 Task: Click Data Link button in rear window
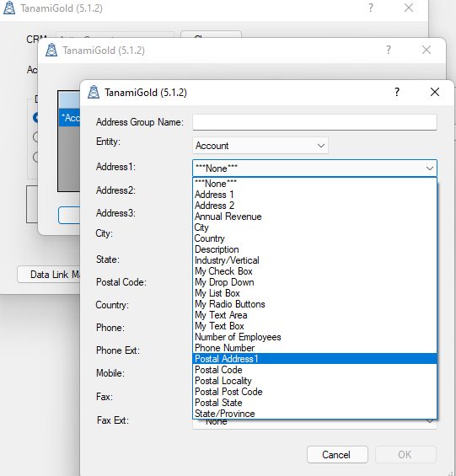49,275
